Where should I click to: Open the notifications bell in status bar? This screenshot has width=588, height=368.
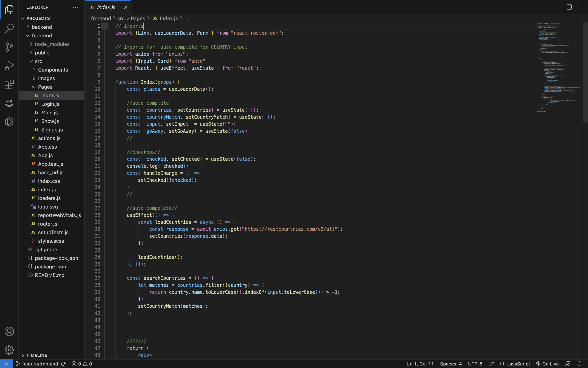579,364
